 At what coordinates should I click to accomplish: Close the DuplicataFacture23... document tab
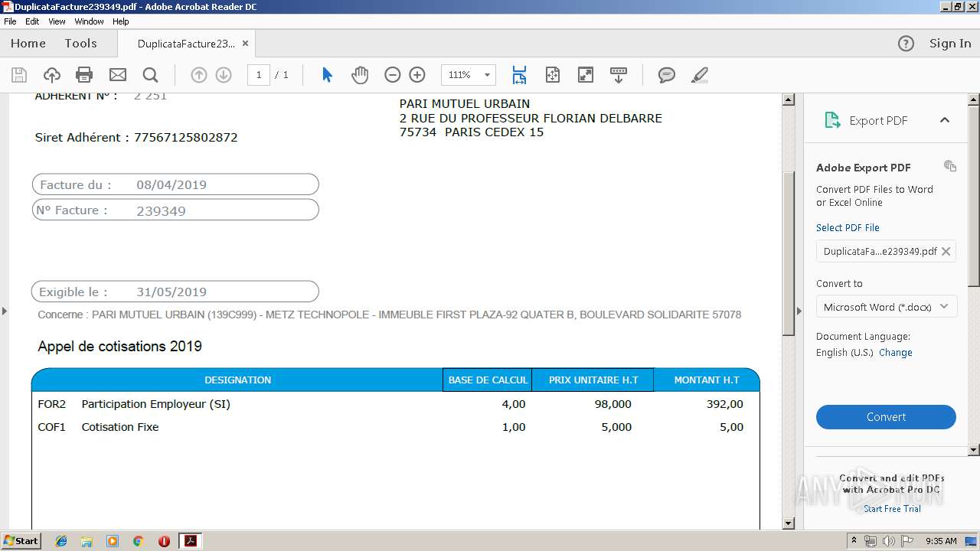[245, 44]
